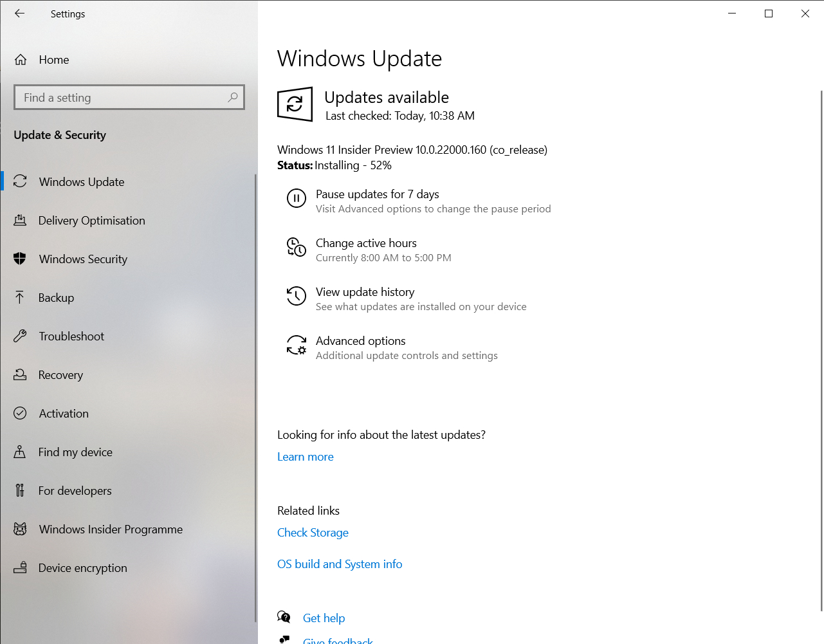Click the back arrow icon
Viewport: 824px width, 644px height.
[x=20, y=14]
